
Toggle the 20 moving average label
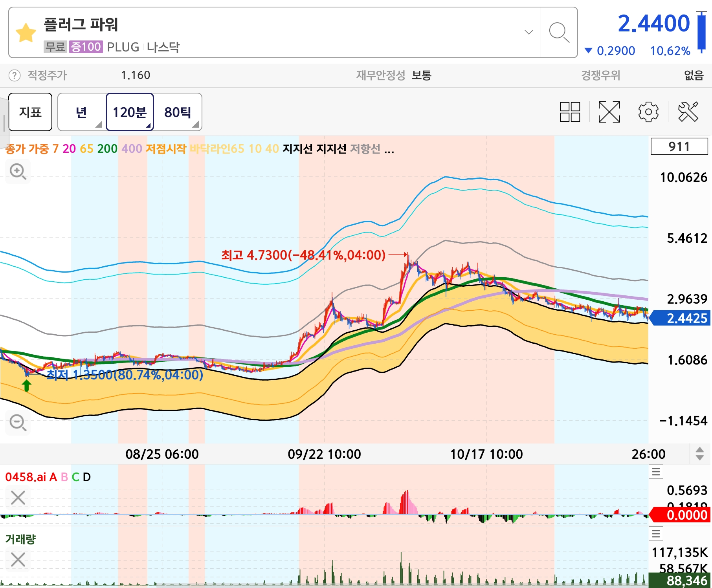69,148
